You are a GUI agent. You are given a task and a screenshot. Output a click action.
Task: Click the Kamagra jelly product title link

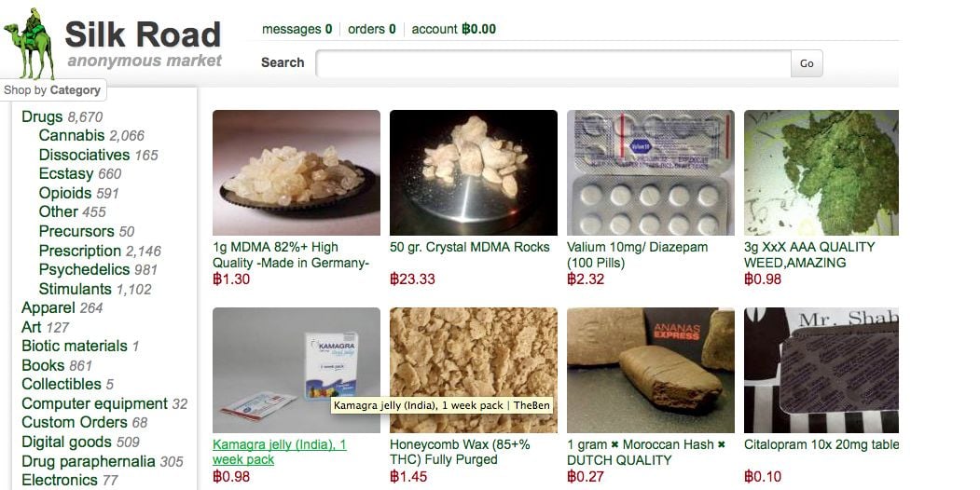[280, 452]
